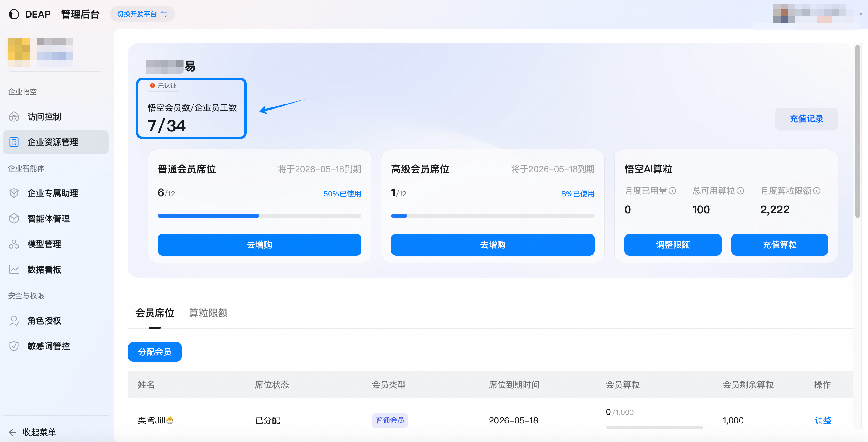The height and width of the screenshot is (442, 868).
Task: Go to 企业专属助理 page
Action: [x=56, y=193]
